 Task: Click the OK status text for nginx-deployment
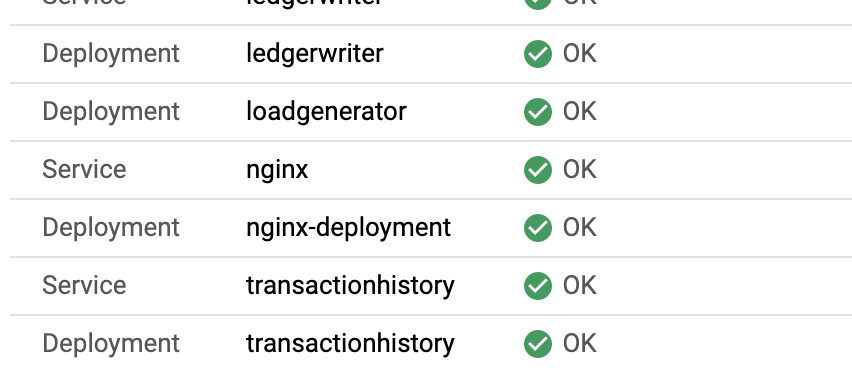[x=579, y=228]
